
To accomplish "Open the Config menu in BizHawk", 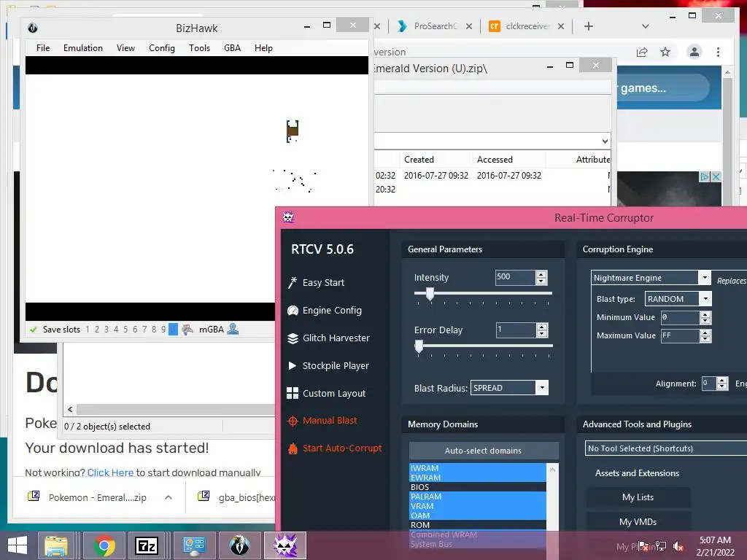I will click(162, 48).
